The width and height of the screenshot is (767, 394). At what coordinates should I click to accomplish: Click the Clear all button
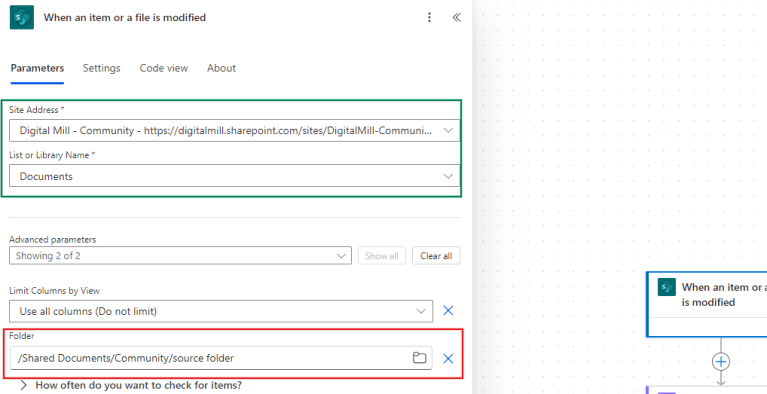(436, 255)
